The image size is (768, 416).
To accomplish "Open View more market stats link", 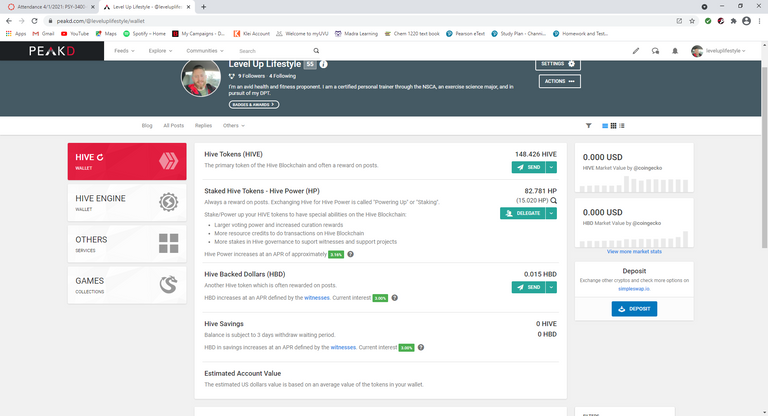I will [634, 251].
